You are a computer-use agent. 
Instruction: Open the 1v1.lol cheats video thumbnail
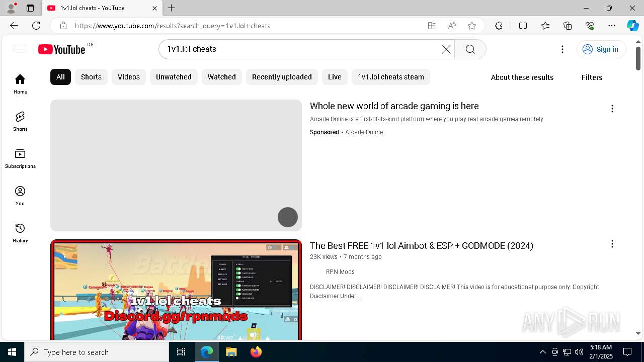click(176, 290)
